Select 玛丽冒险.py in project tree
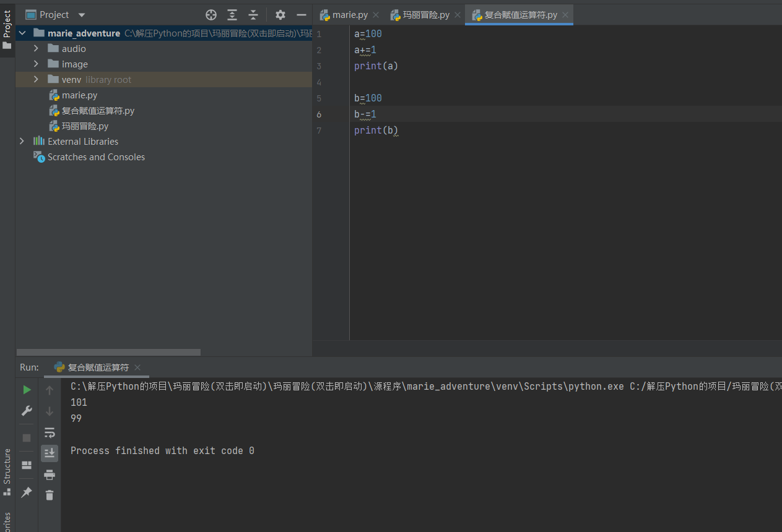Viewport: 782px width, 532px height. click(x=79, y=126)
